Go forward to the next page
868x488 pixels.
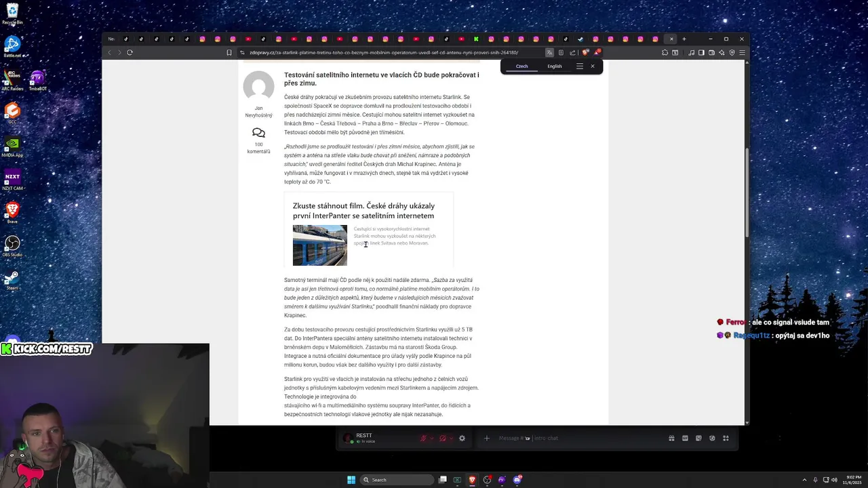(x=119, y=52)
